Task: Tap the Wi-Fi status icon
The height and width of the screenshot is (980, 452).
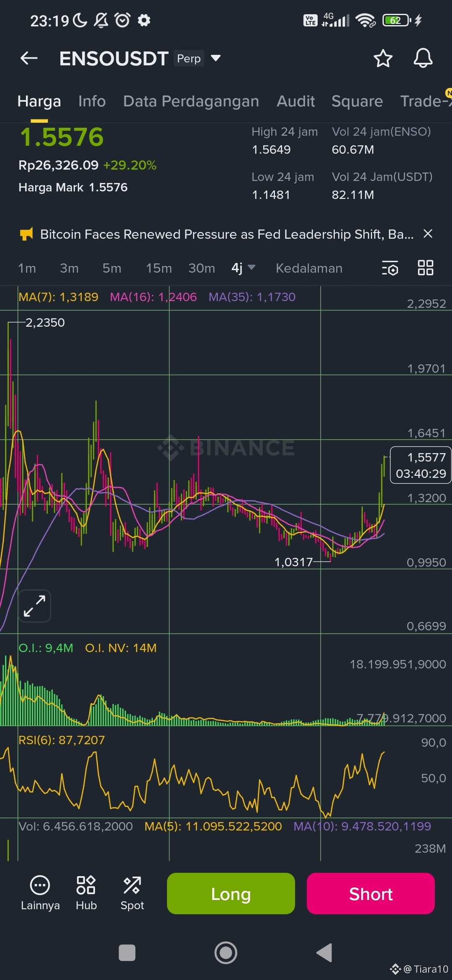Action: 365,20
